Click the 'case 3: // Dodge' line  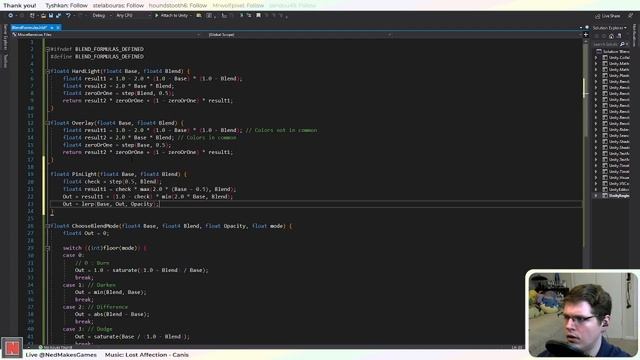click(x=87, y=329)
